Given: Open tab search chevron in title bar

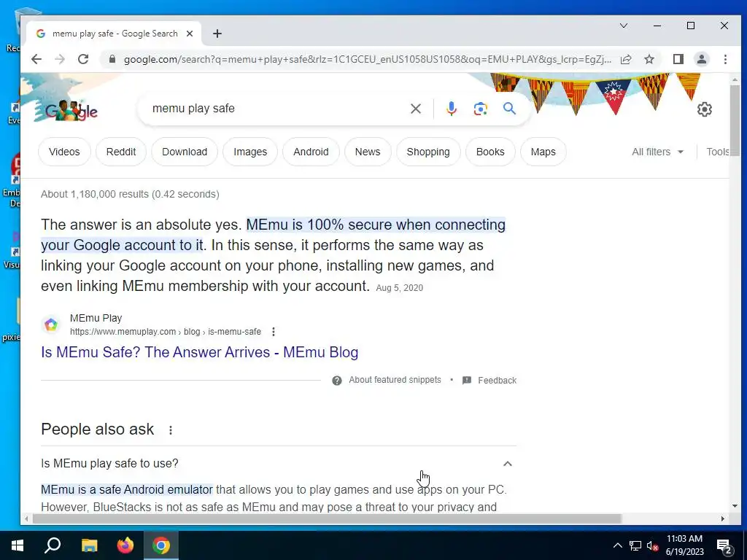Looking at the screenshot, I should [624, 26].
